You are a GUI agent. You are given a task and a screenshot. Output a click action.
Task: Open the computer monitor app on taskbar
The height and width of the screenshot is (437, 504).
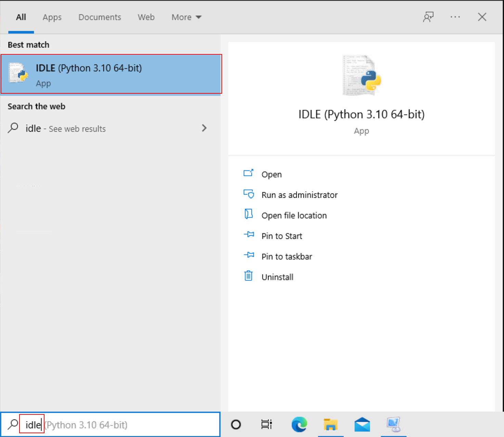(393, 424)
